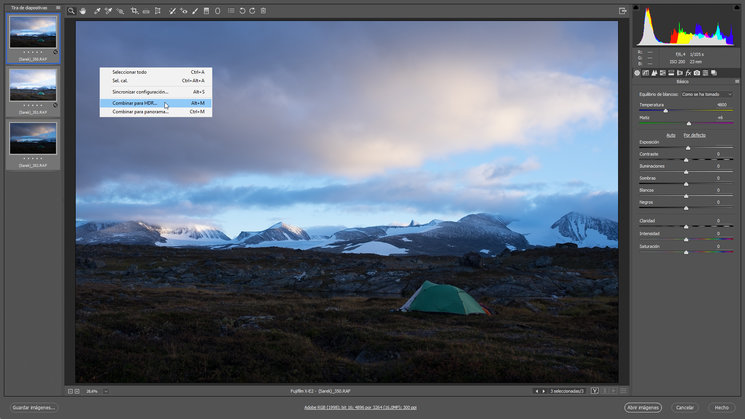Click Seleccionar todo in the context menu

tap(130, 72)
